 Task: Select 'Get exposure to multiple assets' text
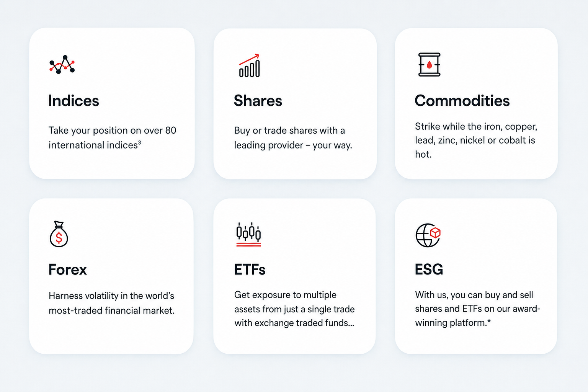click(294, 309)
